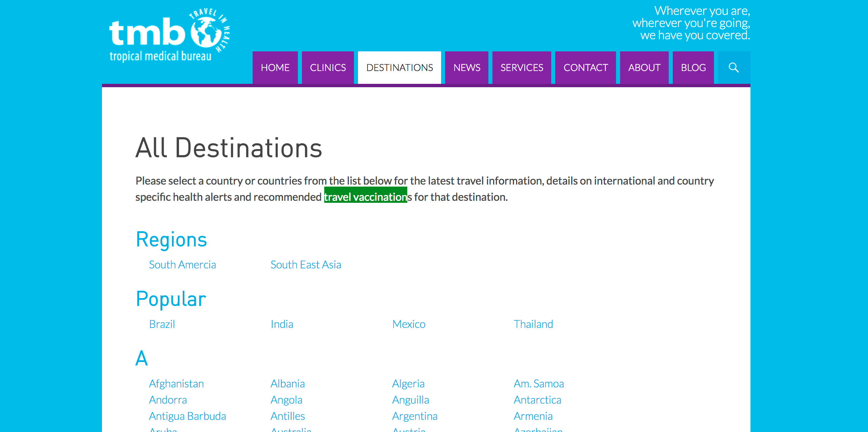Click the Thailand destination link
This screenshot has height=432, width=868.
533,324
